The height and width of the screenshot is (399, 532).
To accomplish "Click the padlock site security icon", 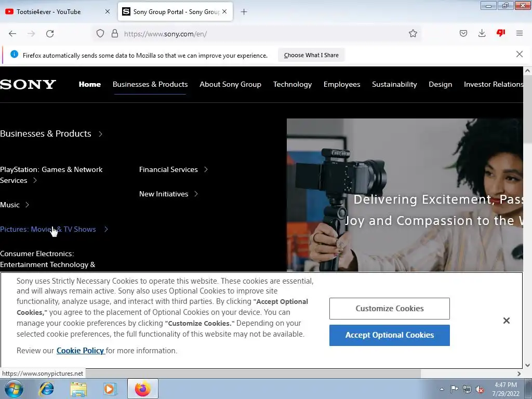I will point(115,34).
